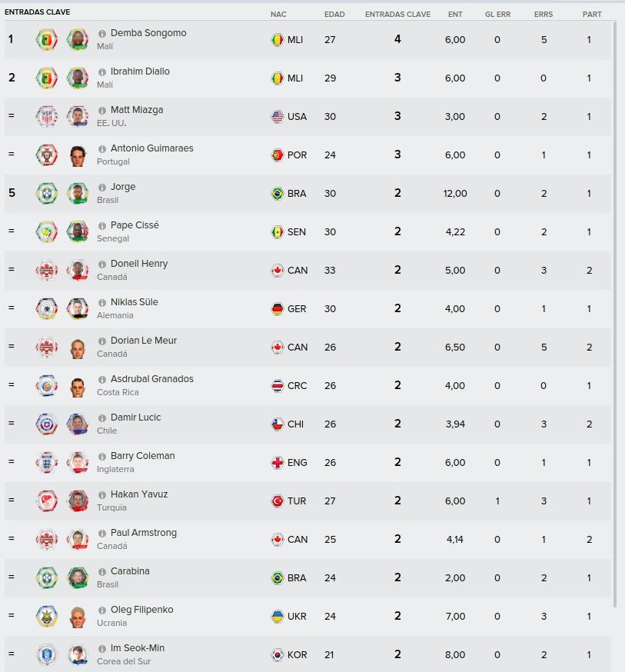Screen dimensions: 625x672
Task: Click Matt Miazga's player portrait
Action: pos(78,116)
